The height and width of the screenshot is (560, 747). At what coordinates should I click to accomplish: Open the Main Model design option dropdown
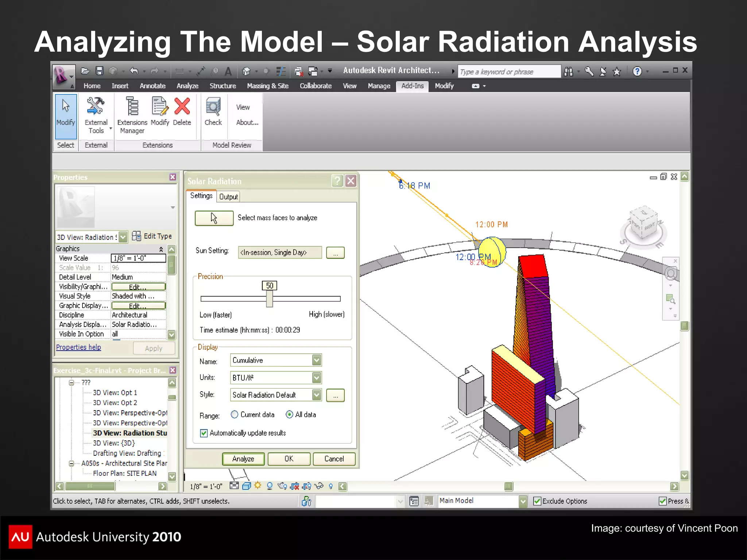pyautogui.click(x=523, y=501)
